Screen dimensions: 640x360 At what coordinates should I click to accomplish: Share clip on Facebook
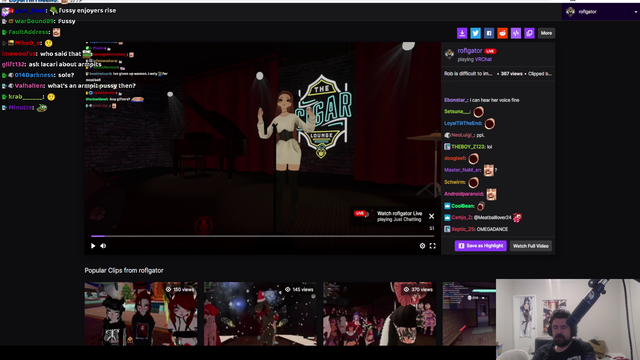489,33
